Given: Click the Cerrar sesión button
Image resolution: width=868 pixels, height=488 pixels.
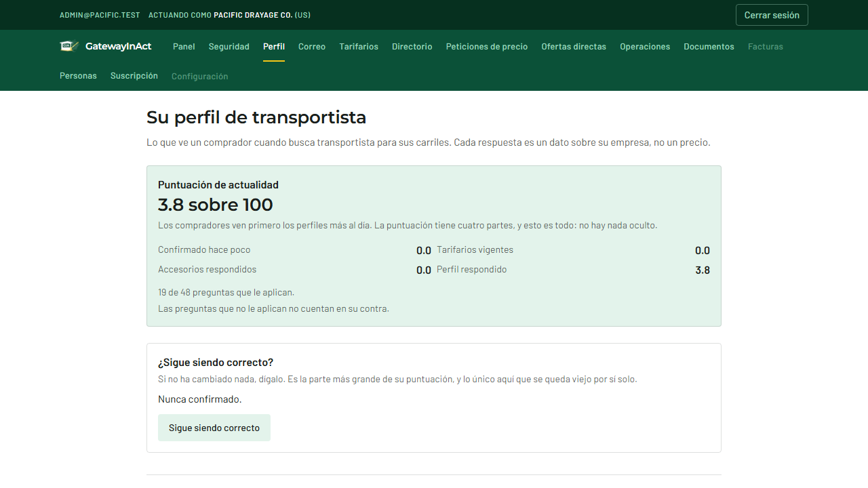Looking at the screenshot, I should pyautogui.click(x=772, y=15).
